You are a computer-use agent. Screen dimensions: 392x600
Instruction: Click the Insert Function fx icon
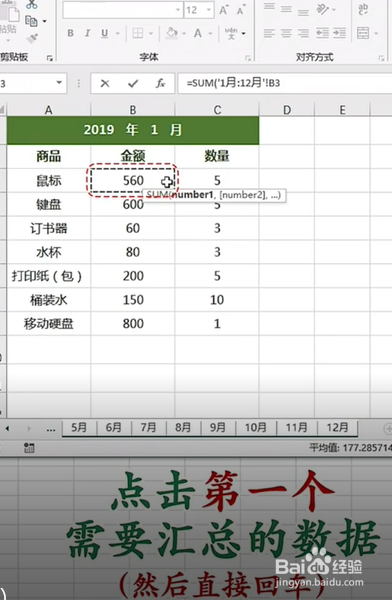click(x=160, y=83)
